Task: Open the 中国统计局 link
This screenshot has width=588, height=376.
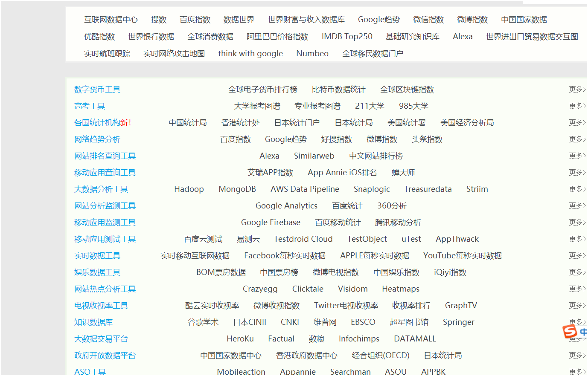Action: tap(188, 122)
